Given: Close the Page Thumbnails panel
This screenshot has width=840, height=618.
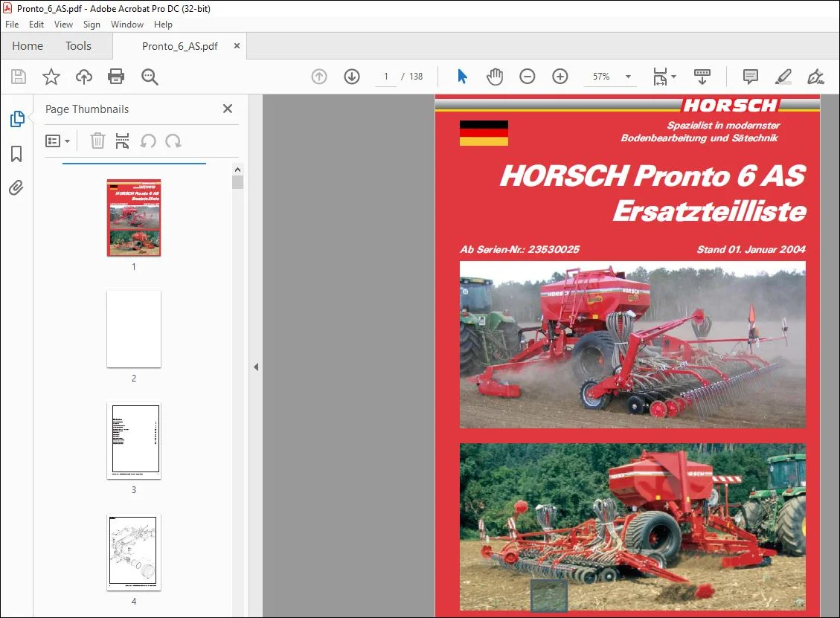Looking at the screenshot, I should (228, 109).
